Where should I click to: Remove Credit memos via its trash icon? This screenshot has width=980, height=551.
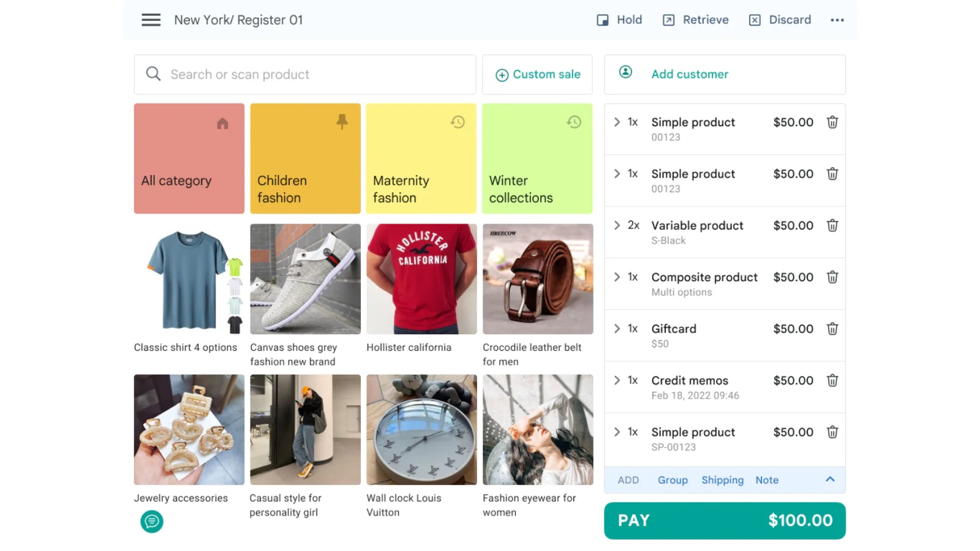[832, 380]
